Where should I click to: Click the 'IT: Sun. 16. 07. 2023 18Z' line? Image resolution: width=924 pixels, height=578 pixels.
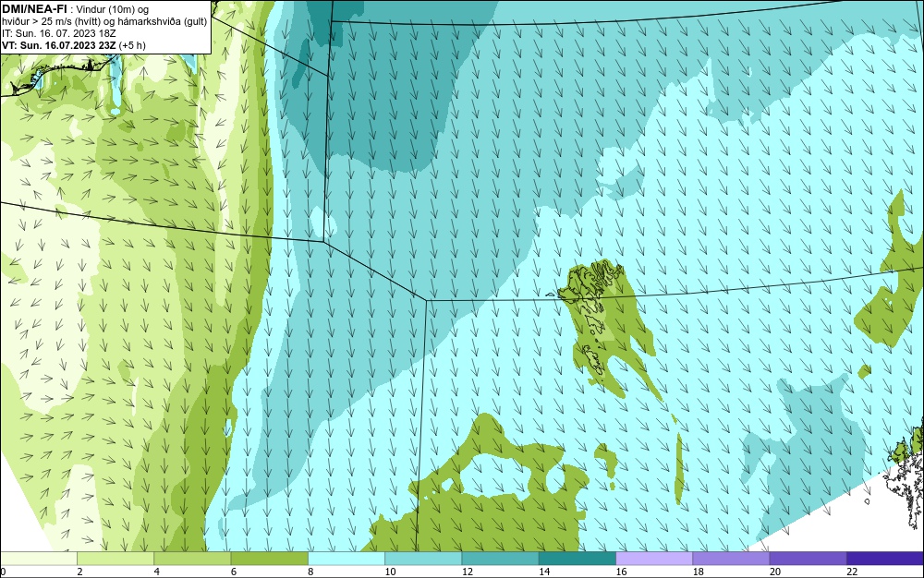click(x=59, y=33)
